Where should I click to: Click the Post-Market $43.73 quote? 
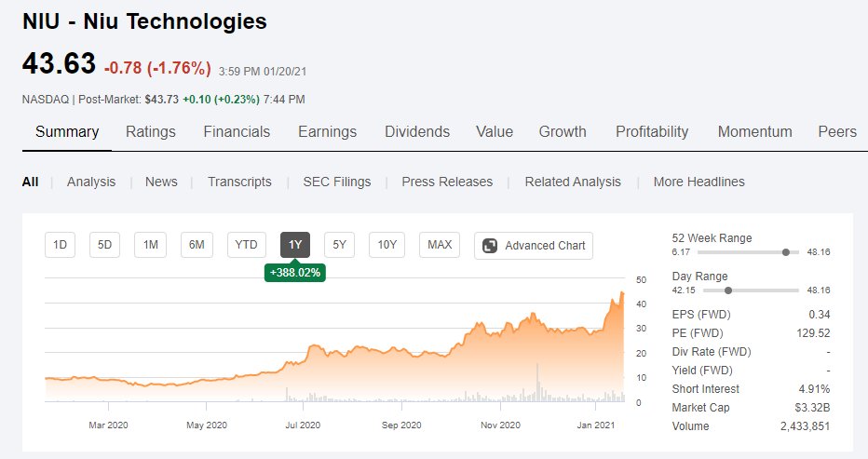pos(162,100)
